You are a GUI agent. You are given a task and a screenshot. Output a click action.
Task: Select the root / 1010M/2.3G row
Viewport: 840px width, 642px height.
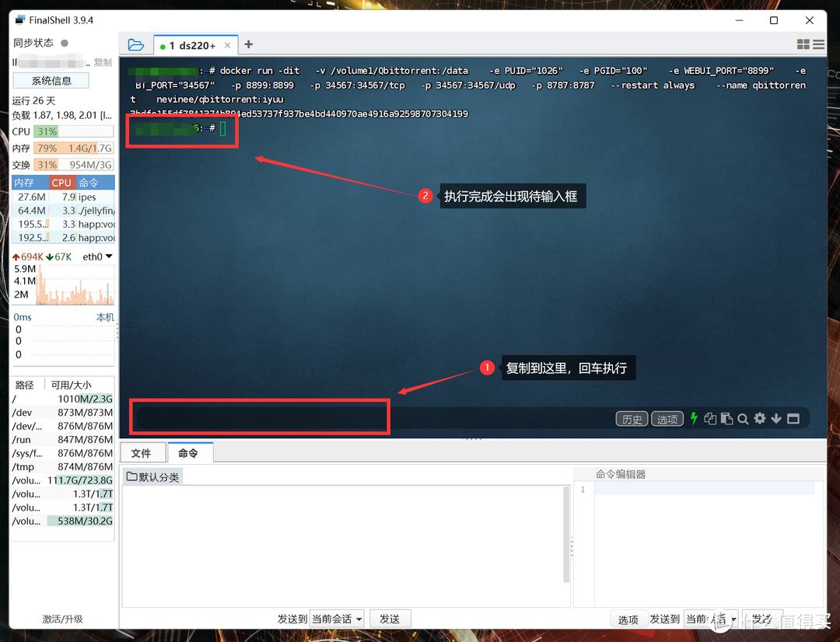(63, 399)
